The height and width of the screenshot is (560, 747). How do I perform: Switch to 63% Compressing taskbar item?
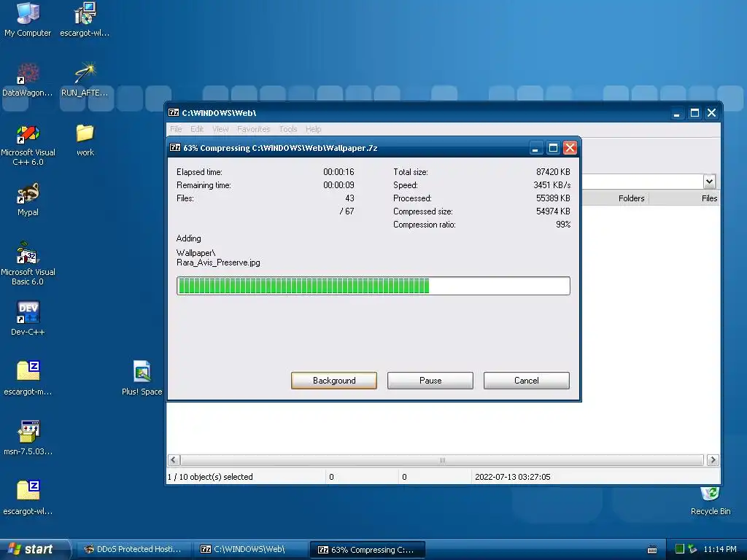368,550
